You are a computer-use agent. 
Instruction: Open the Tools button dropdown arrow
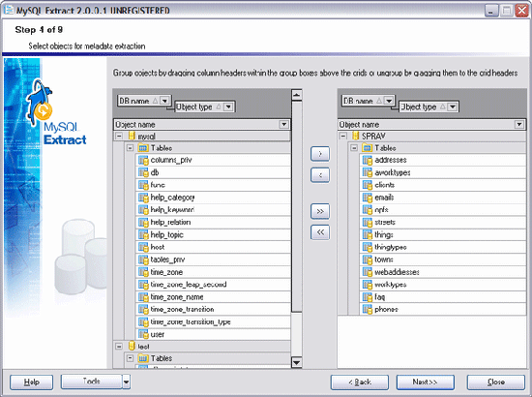pyautogui.click(x=126, y=382)
